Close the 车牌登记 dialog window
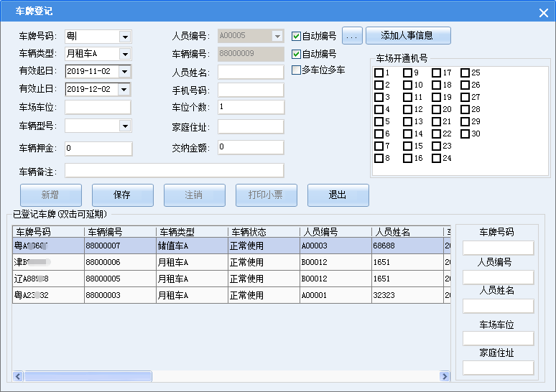Image resolution: width=556 pixels, height=392 pixels. 543,13
